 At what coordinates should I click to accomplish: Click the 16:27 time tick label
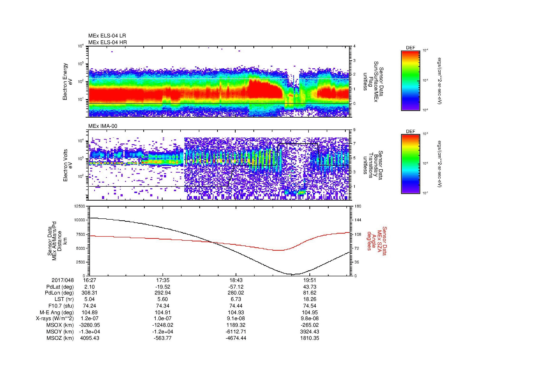pyautogui.click(x=89, y=280)
